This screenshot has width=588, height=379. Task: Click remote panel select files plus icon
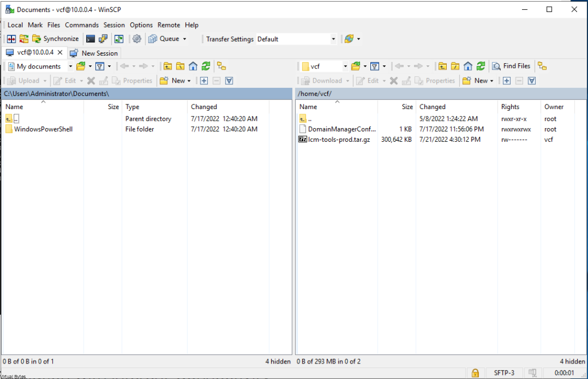pos(506,80)
